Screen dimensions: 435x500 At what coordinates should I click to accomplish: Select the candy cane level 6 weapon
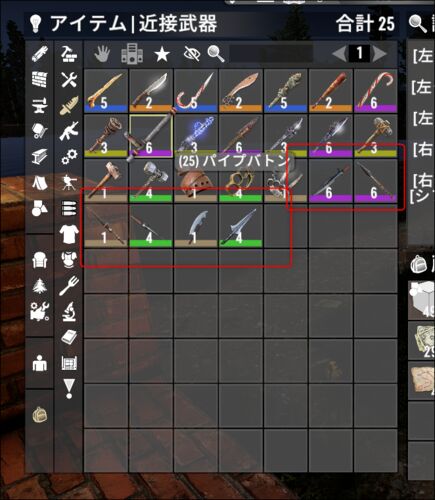(376, 91)
